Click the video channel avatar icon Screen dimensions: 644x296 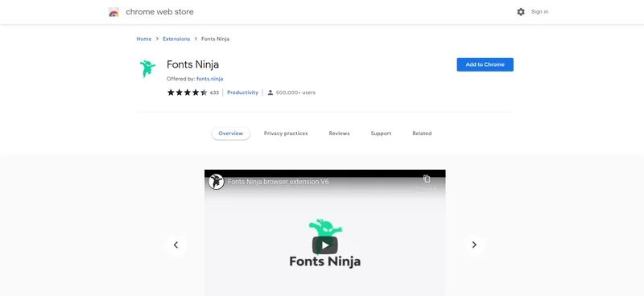coord(216,182)
